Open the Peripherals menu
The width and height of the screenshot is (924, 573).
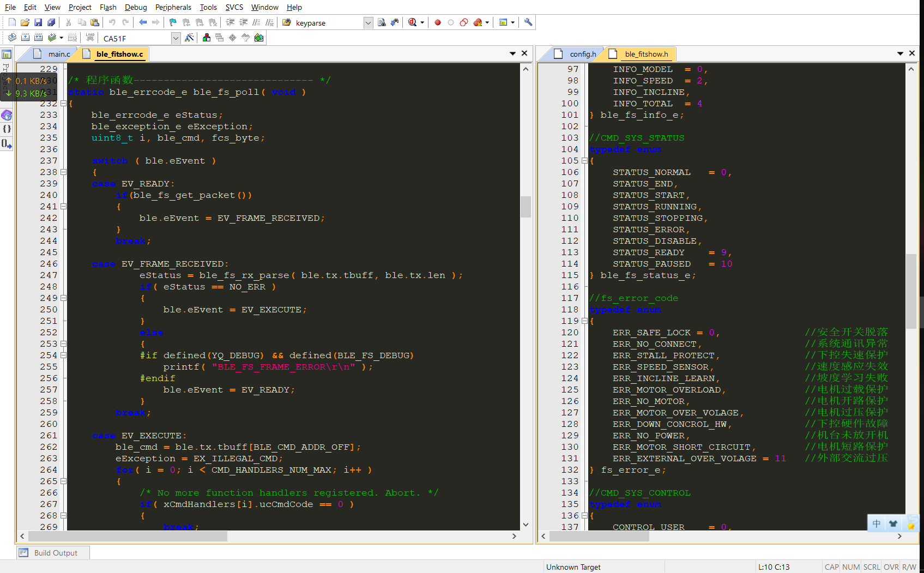(173, 7)
